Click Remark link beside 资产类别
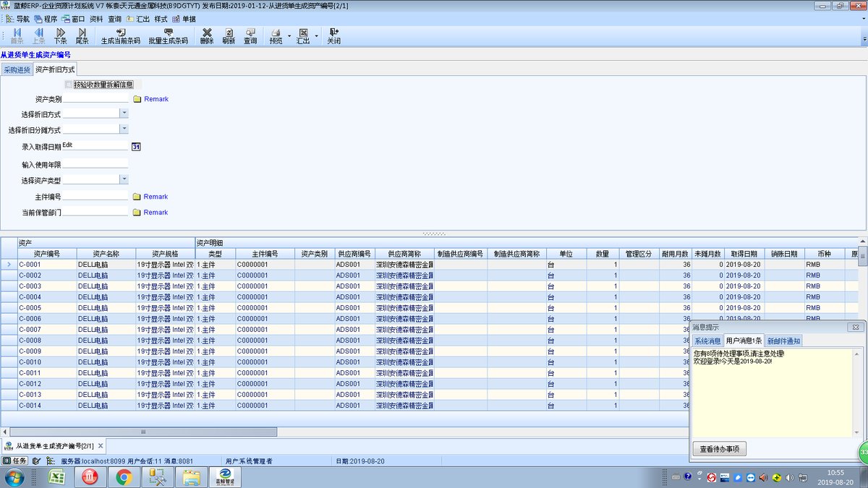 (156, 99)
